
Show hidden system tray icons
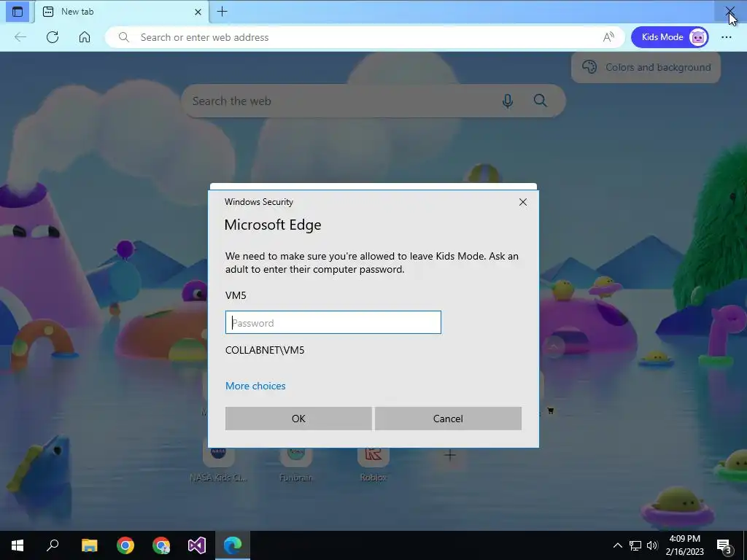617,545
